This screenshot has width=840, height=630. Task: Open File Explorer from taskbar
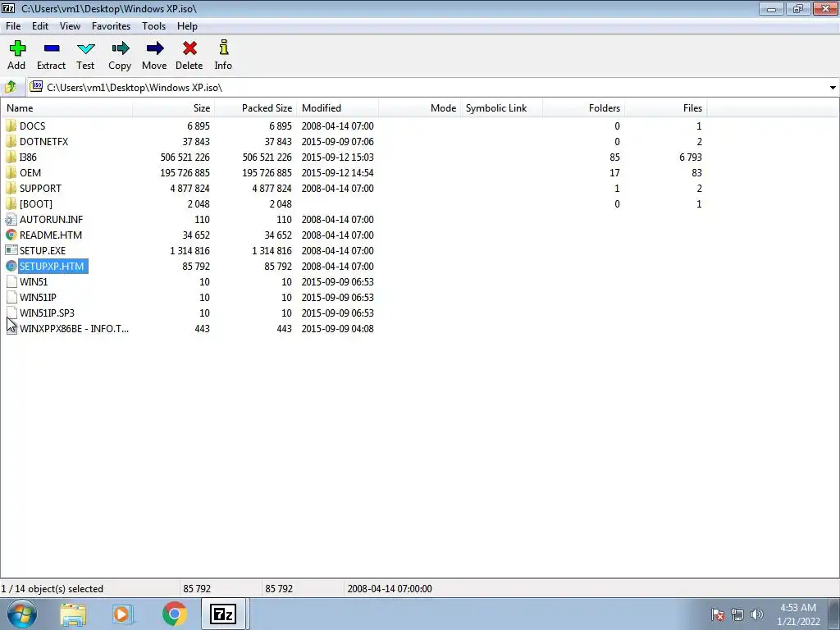(73, 614)
